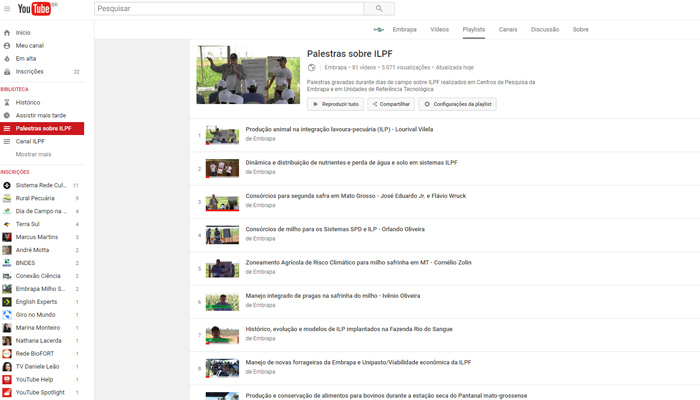Open the Palestras sobre ILPF playlist thumbnail
700x400 pixels.
coord(248,74)
